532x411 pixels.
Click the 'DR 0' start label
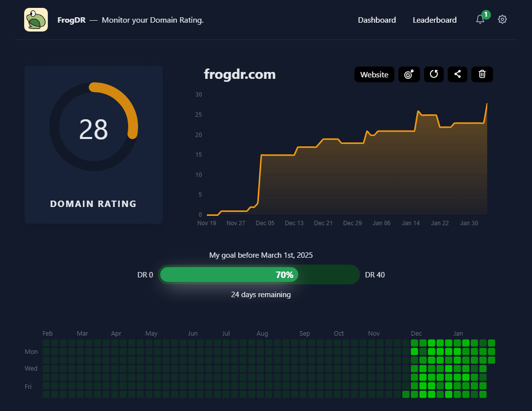pyautogui.click(x=145, y=274)
